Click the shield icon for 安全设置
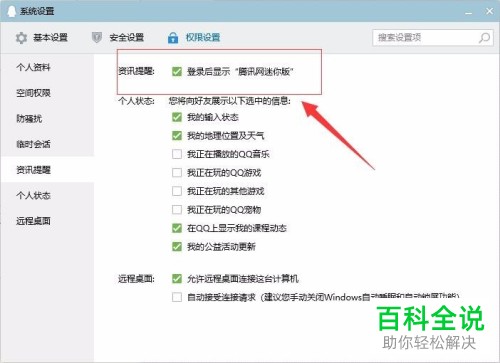 (x=97, y=38)
